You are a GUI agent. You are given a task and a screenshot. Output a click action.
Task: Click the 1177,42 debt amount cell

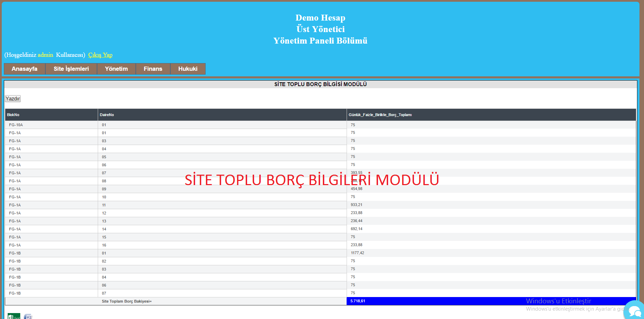[357, 253]
